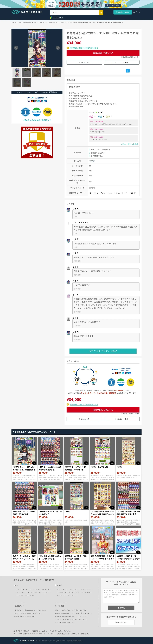This screenshot has height=644, width=153.
Task: Focus the feedback textarea in the footer
Action: click(x=121, y=595)
